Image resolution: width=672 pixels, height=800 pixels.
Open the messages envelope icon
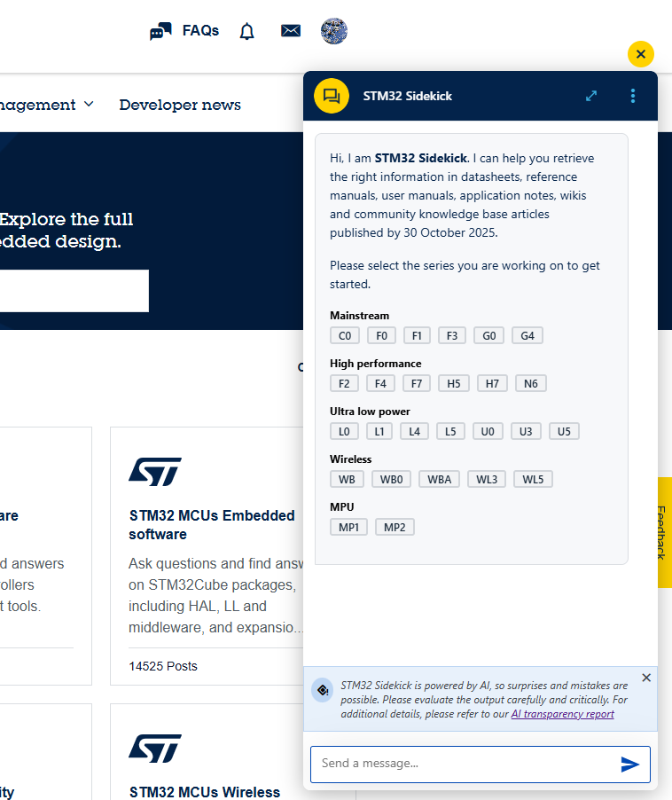pyautogui.click(x=291, y=31)
